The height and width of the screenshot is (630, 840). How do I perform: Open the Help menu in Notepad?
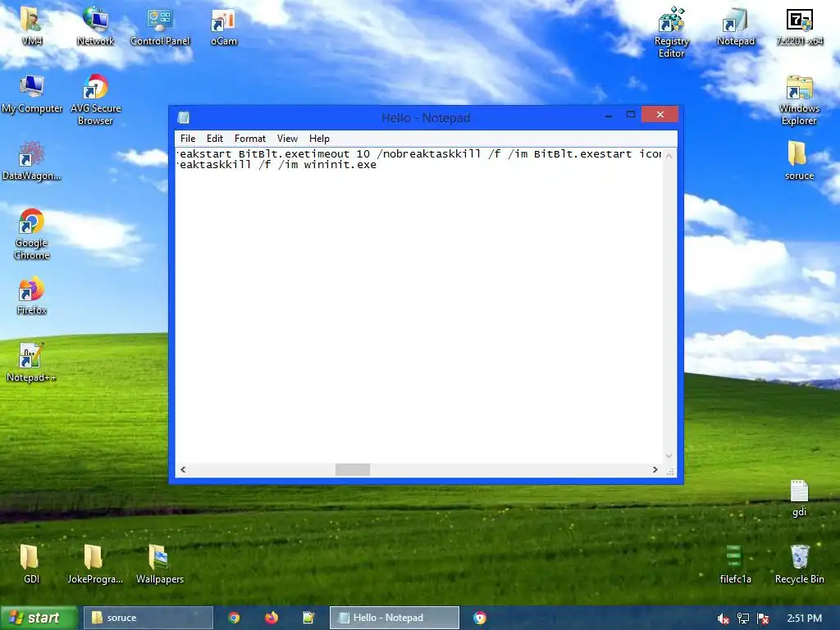coord(319,138)
